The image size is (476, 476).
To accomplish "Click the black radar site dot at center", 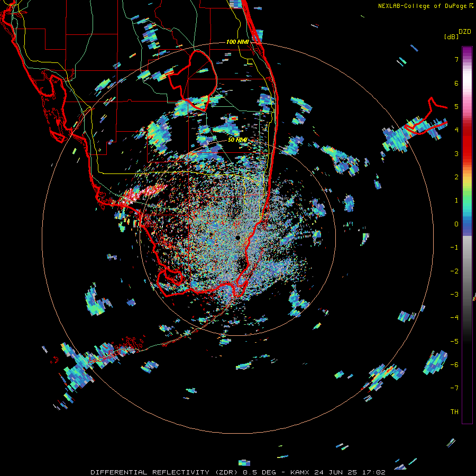I will tap(237, 237).
